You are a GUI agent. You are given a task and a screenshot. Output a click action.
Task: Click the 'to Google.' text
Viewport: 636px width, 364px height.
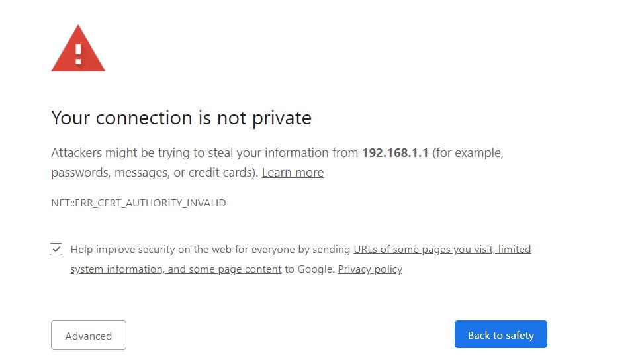click(310, 269)
